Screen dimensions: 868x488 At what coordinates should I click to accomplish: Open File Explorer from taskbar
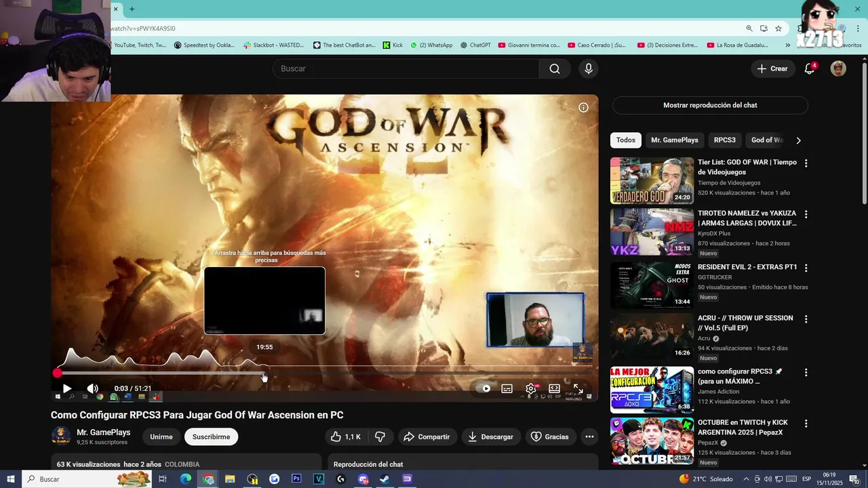click(x=230, y=479)
